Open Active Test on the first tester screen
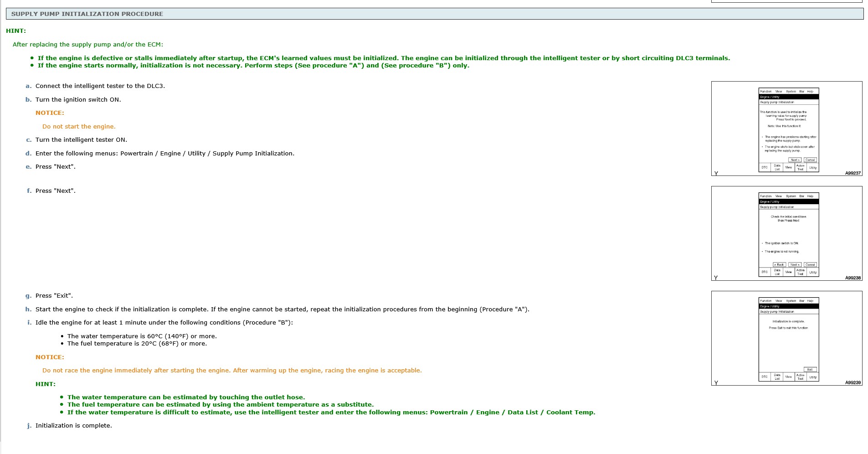The height and width of the screenshot is (454, 868). tap(800, 168)
